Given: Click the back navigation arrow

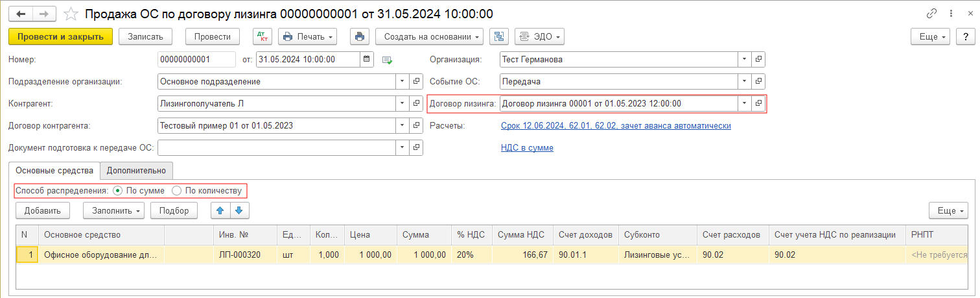Looking at the screenshot, I should [x=21, y=14].
